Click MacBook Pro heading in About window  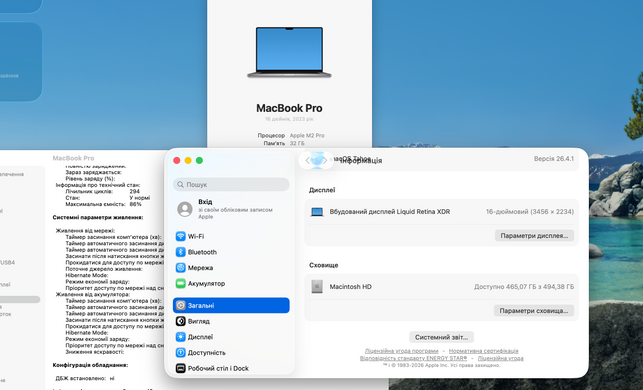click(x=289, y=108)
